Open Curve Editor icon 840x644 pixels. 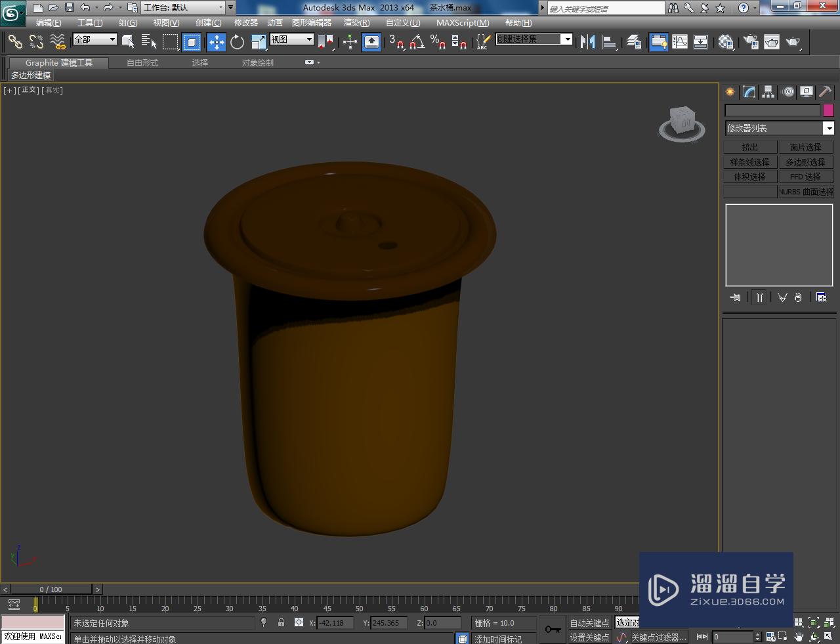click(680, 42)
